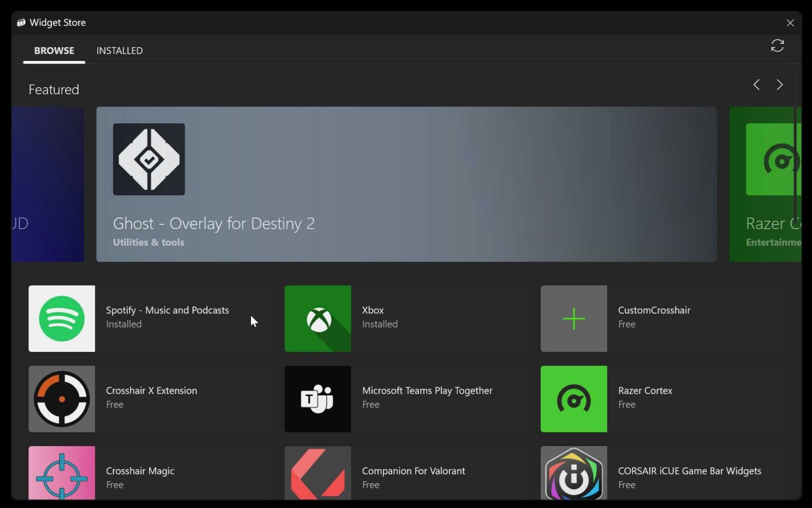Click the Microsoft Teams Play Together icon
This screenshot has width=812, height=508.
pos(318,399)
